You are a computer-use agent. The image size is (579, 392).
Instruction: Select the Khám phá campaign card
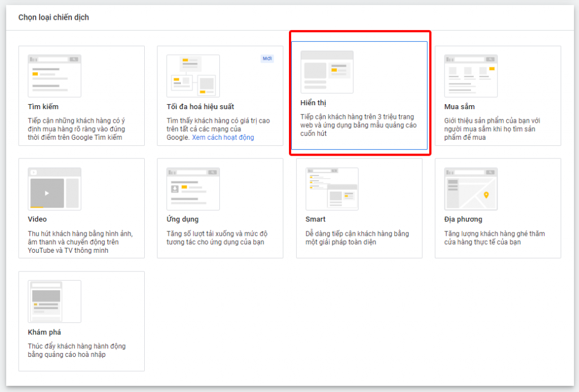coord(81,321)
